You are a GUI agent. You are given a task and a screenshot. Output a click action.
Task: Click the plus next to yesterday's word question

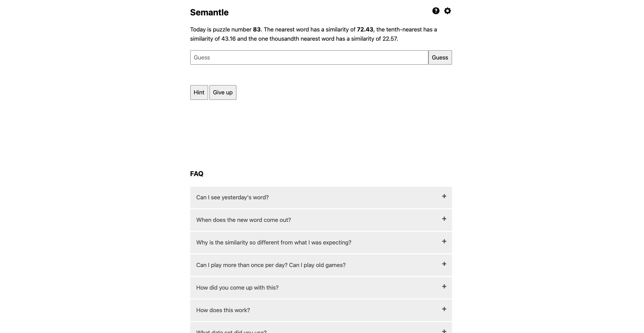pyautogui.click(x=444, y=196)
